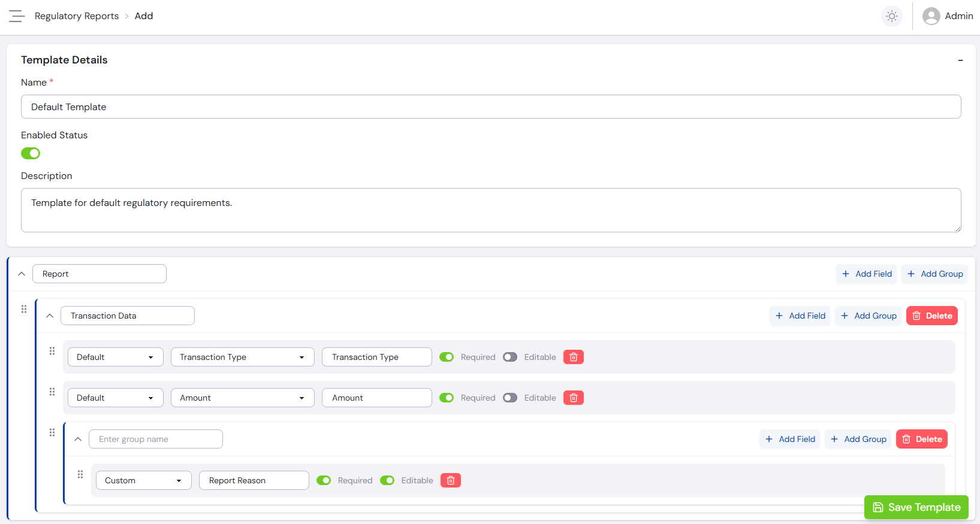980x524 pixels.
Task: Delete the Transaction Data group
Action: (932, 316)
